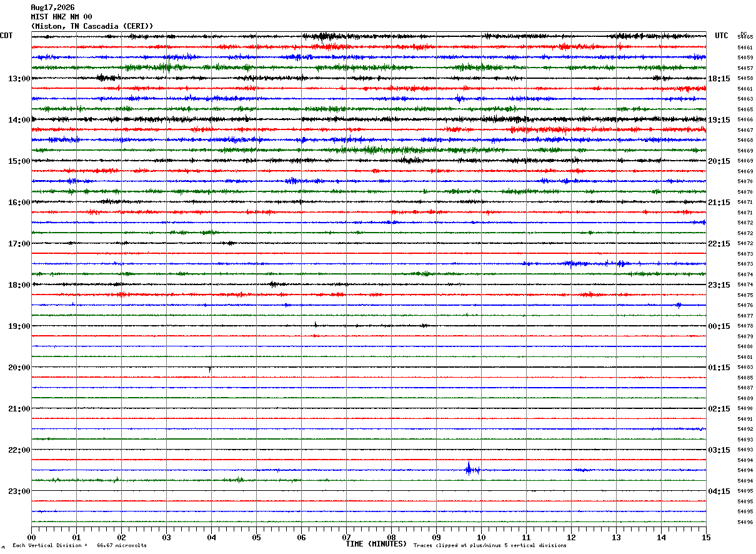Select DC offset value 54075

pyautogui.click(x=745, y=295)
